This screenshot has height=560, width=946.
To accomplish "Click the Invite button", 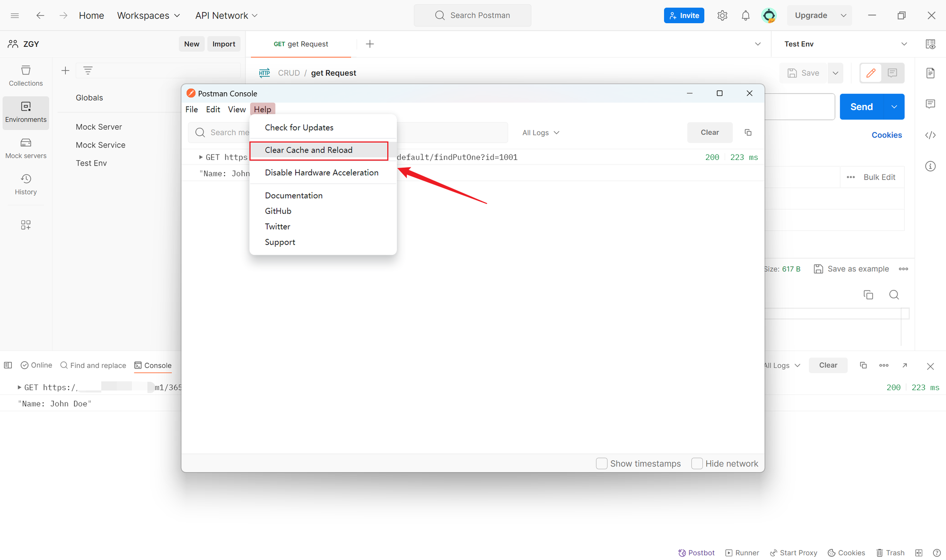I will pyautogui.click(x=684, y=16).
